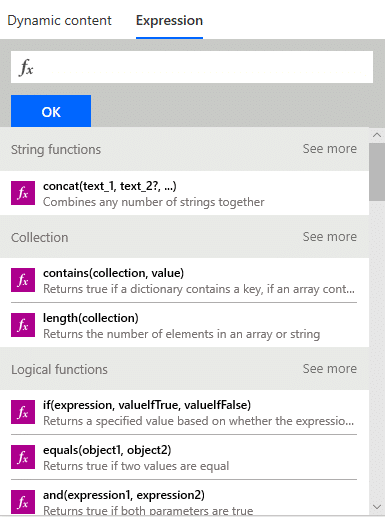Click the vertical scrollbar thumb
The width and height of the screenshot is (385, 517).
(x=377, y=172)
